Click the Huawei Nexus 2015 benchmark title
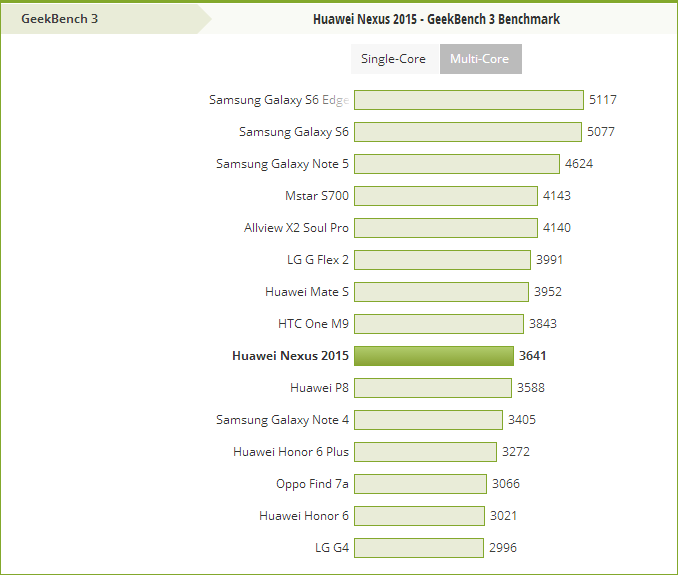Viewport: 678px width, 575px height. [x=436, y=19]
